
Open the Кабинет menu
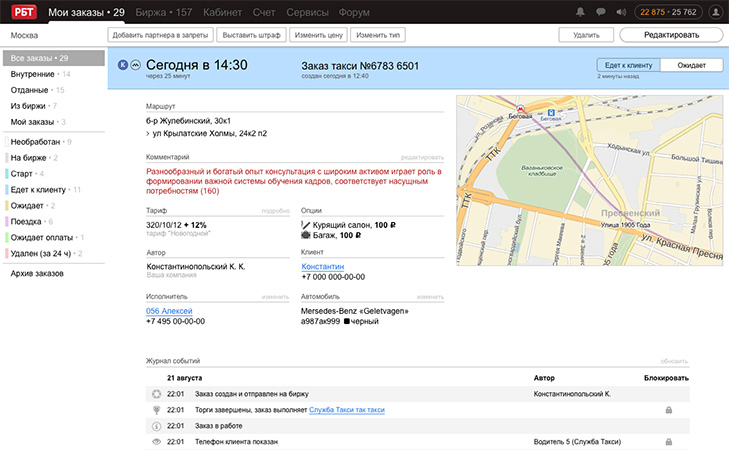[x=222, y=13]
